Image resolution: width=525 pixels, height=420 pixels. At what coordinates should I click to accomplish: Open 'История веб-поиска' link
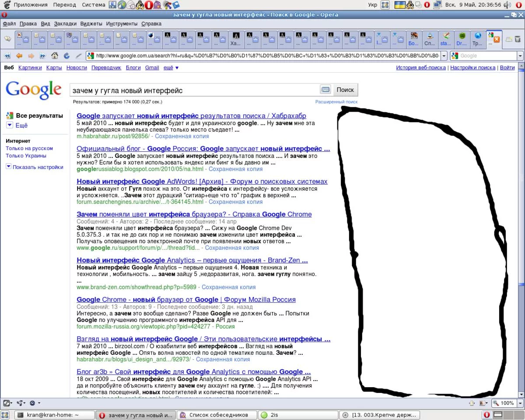click(x=421, y=68)
